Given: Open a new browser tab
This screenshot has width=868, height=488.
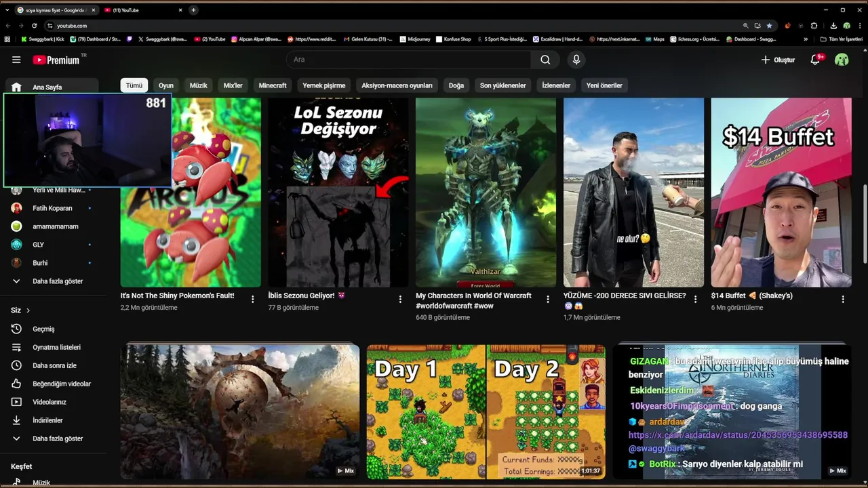Looking at the screenshot, I should coord(193,10).
